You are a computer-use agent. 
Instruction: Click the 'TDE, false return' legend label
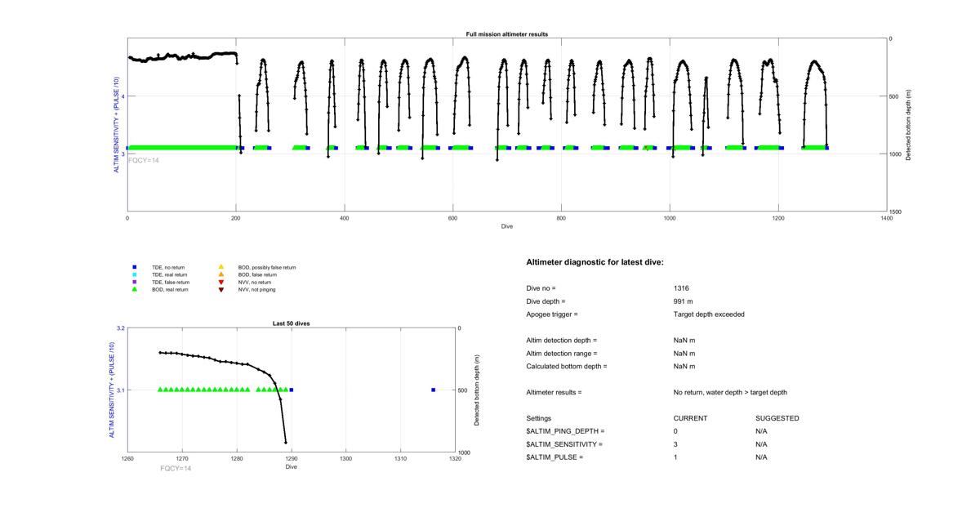[x=171, y=282]
